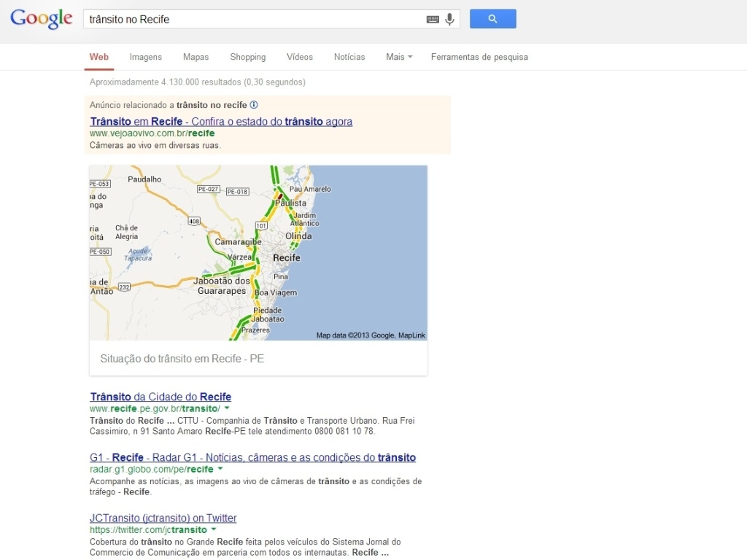The image size is (747, 560).
Task: Click the microphone icon for voice search
Action: tap(449, 20)
